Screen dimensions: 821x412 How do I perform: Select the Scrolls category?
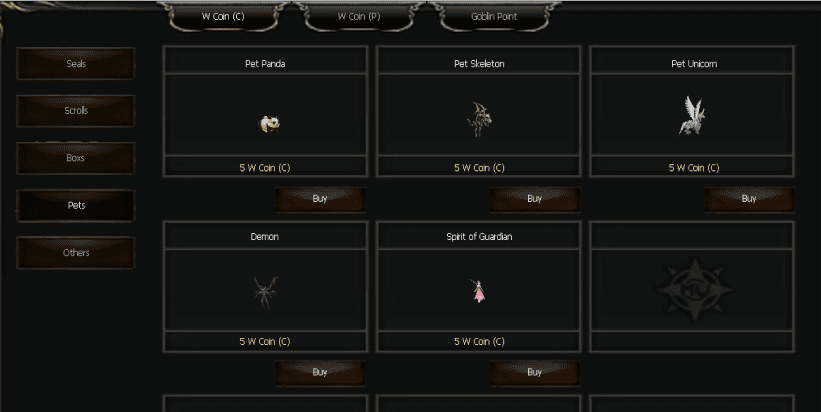[x=76, y=111]
